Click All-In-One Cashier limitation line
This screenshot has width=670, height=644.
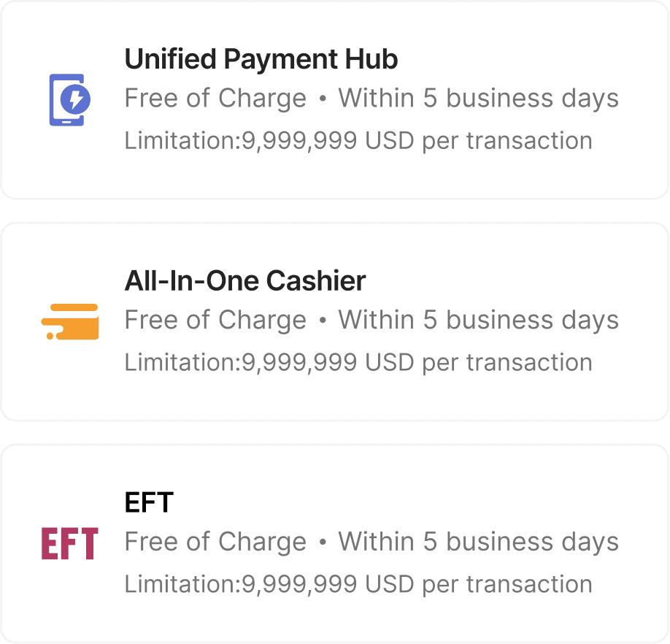click(x=358, y=363)
